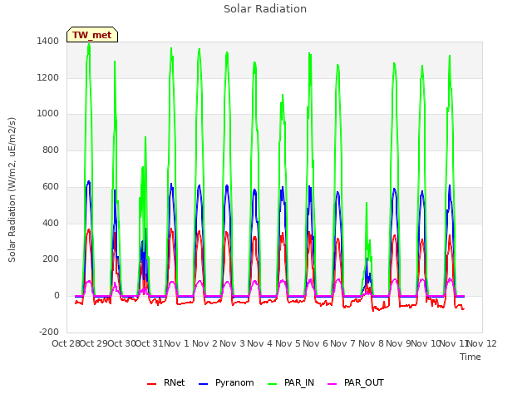Click the green PAR_IN legend swatch
The height and width of the screenshot is (399, 532).
273,384
